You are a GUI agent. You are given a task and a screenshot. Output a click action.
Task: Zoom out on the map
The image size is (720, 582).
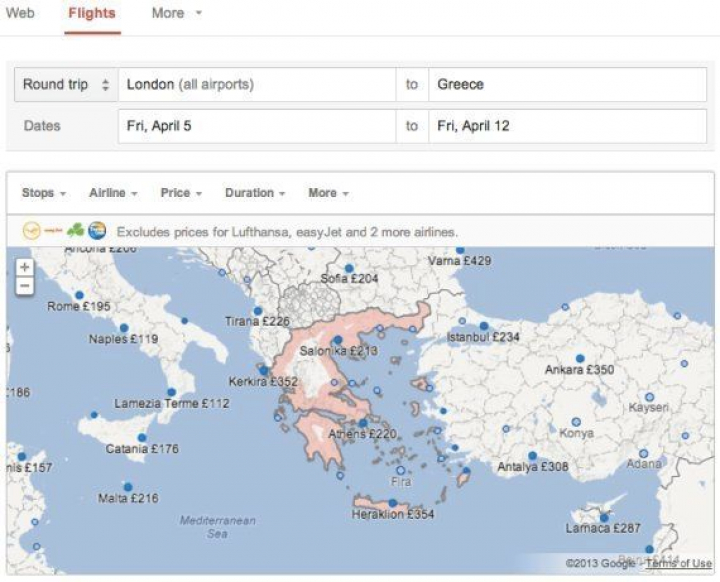25,286
